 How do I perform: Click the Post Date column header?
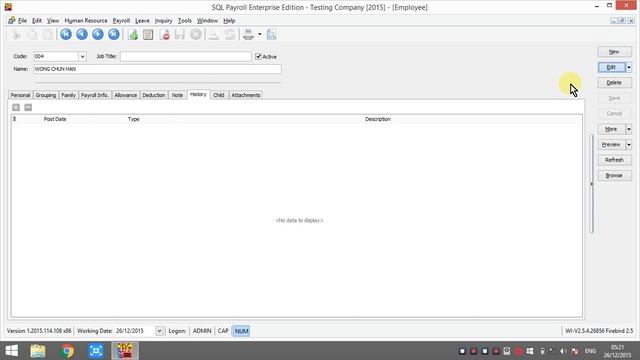55,119
